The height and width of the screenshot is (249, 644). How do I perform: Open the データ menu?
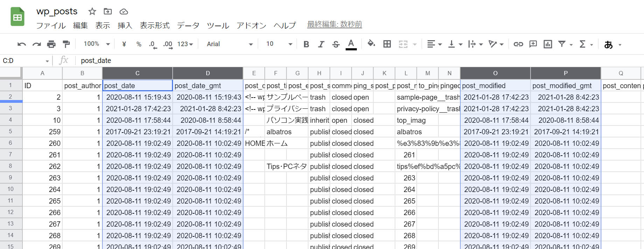(x=188, y=26)
